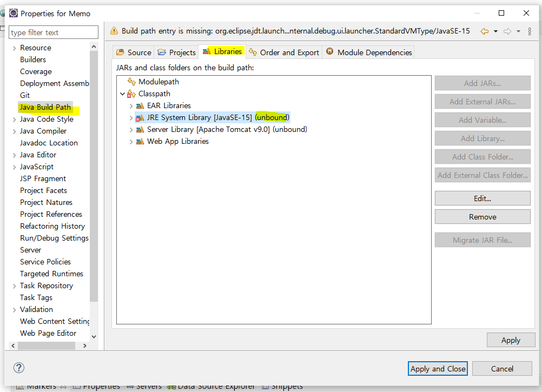Select Javadoc Location in sidebar

(x=49, y=143)
